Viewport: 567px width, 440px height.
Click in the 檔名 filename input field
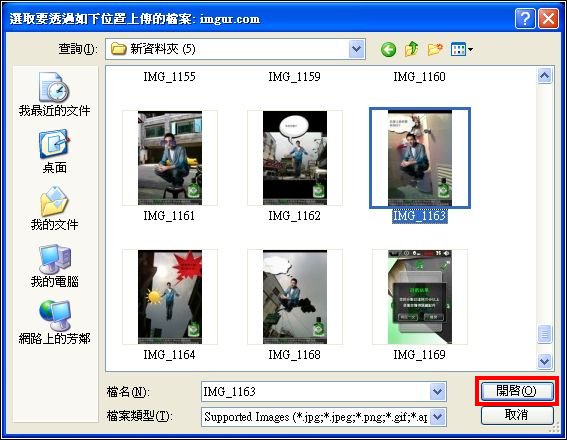[316, 392]
